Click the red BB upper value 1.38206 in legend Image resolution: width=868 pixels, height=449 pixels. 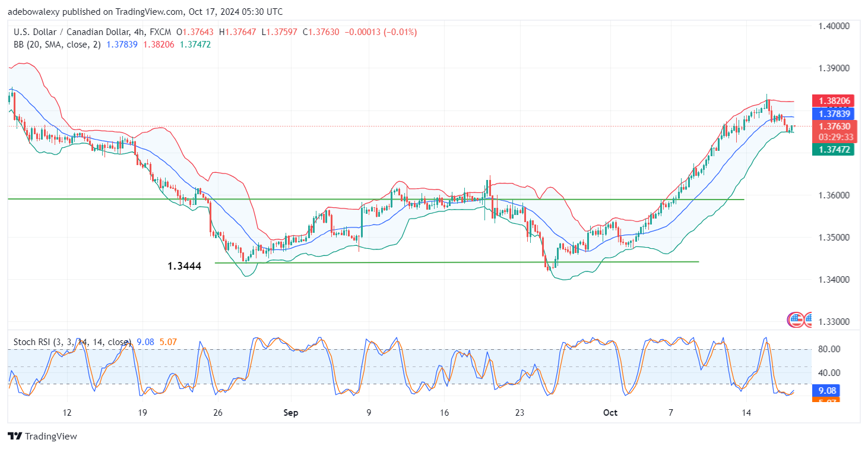[157, 45]
